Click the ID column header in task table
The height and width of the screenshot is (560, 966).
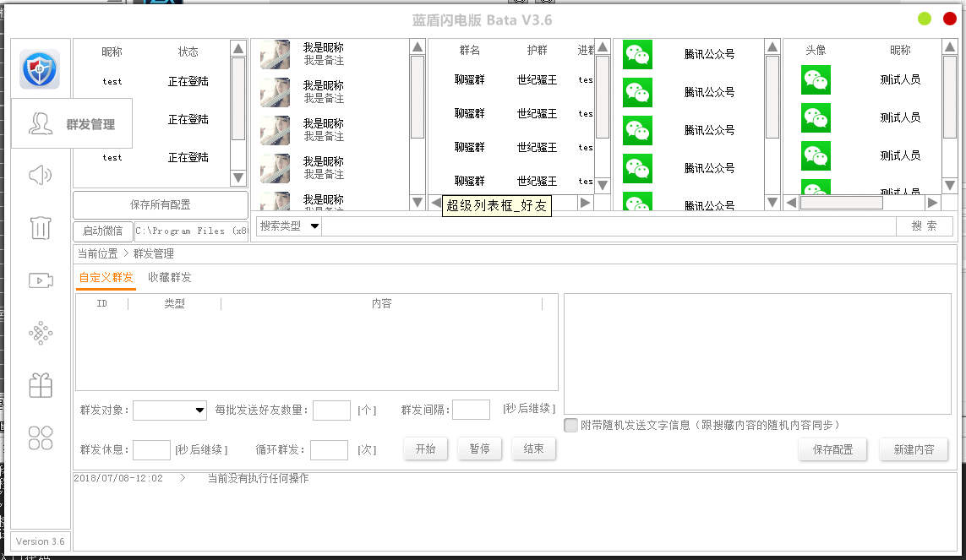tap(101, 303)
